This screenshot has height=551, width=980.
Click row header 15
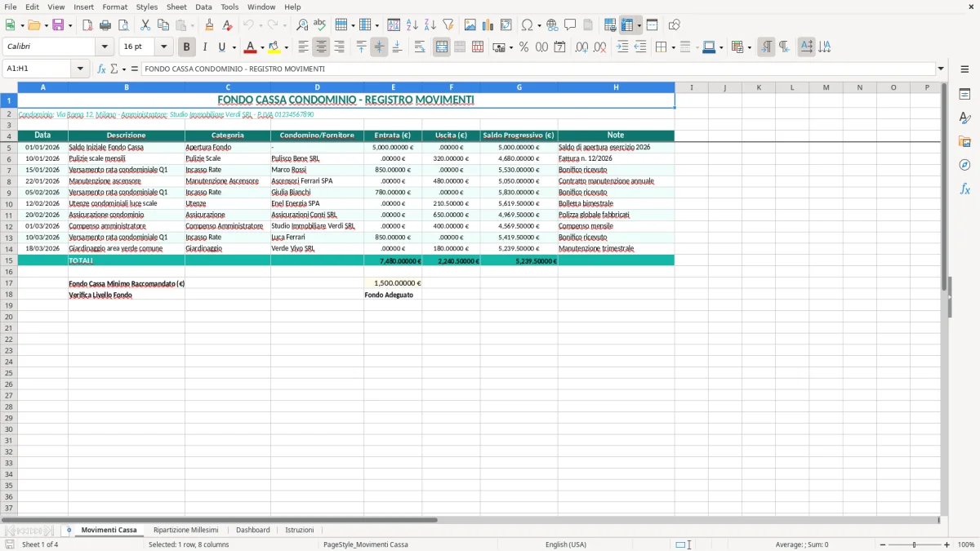9,260
